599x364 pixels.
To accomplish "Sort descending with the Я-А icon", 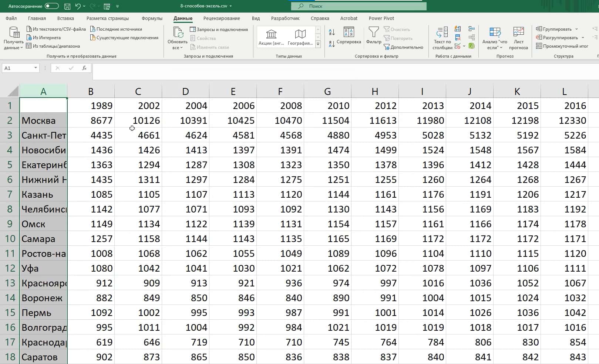I will (332, 44).
